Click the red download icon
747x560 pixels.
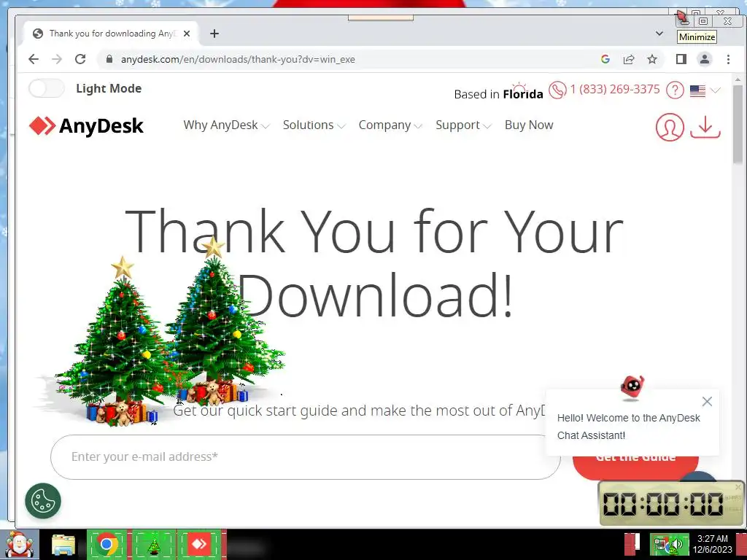point(705,127)
